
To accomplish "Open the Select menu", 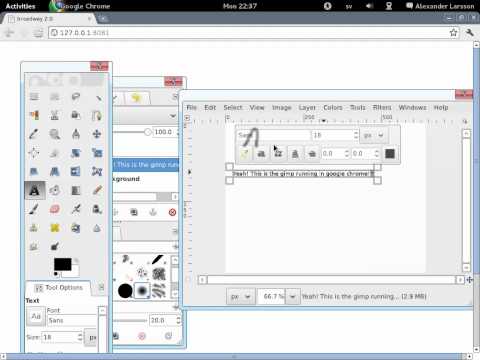I will coord(233,107).
